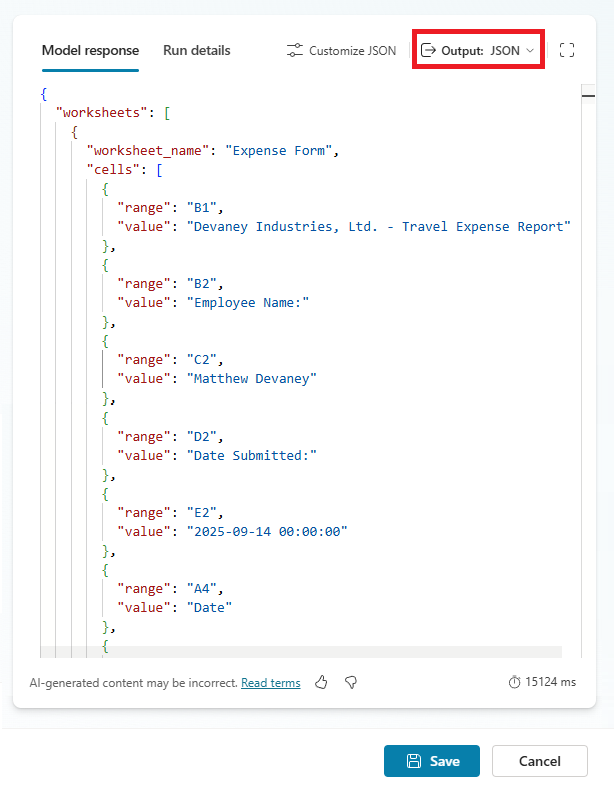Viewport: 614px width, 792px height.
Task: Click the "worksheets" key in the JSON
Action: coord(99,113)
